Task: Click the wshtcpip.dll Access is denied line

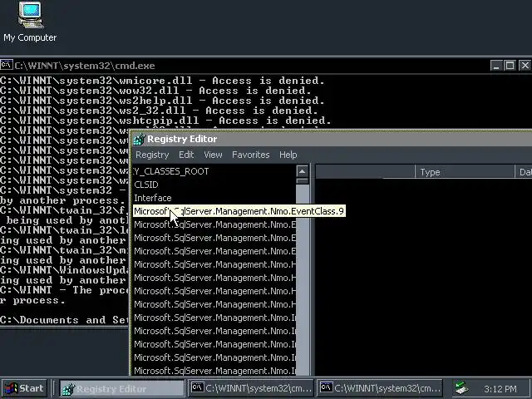Action: (x=166, y=121)
